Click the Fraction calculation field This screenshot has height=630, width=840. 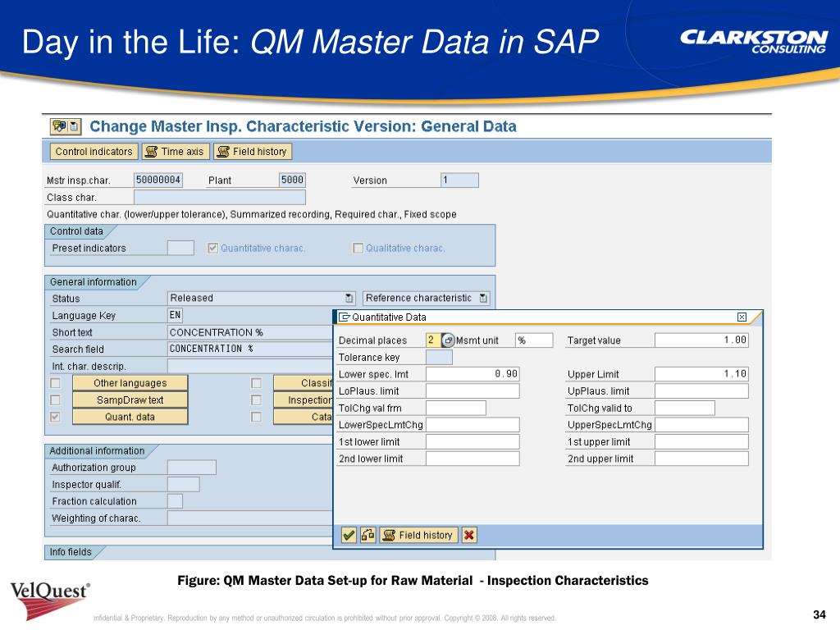(x=176, y=501)
